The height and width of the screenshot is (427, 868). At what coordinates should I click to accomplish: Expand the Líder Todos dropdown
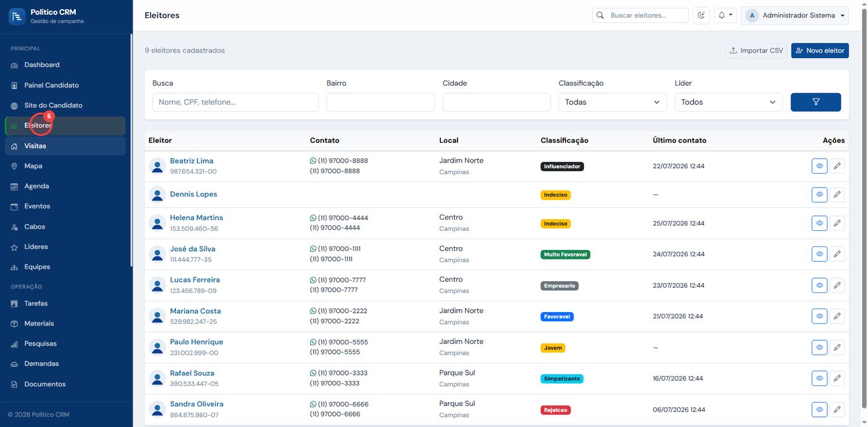pos(728,102)
